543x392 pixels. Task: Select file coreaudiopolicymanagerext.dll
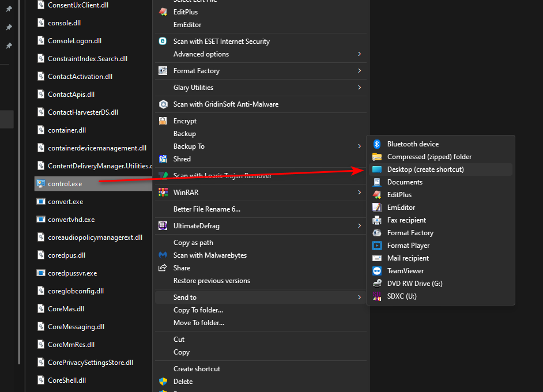(95, 238)
